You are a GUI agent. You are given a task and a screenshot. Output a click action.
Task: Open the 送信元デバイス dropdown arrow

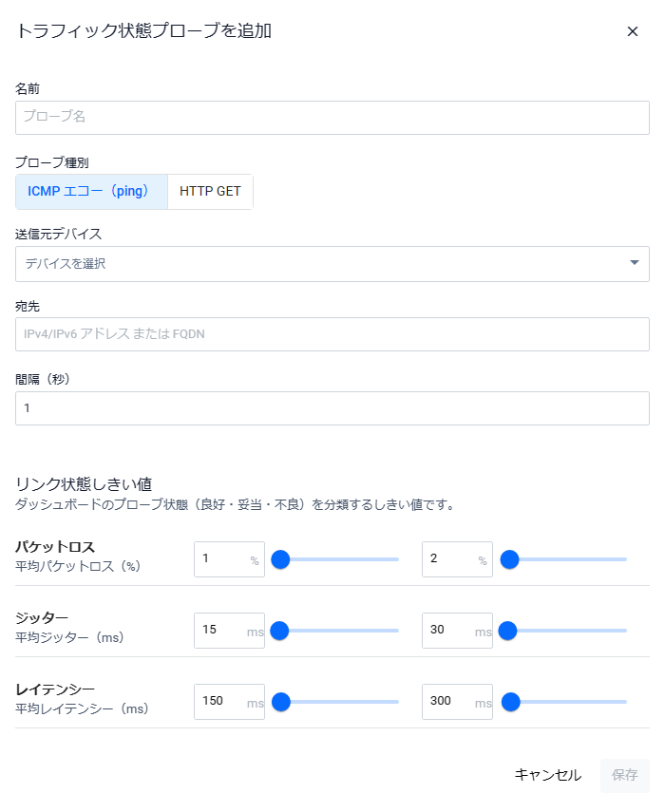(635, 263)
